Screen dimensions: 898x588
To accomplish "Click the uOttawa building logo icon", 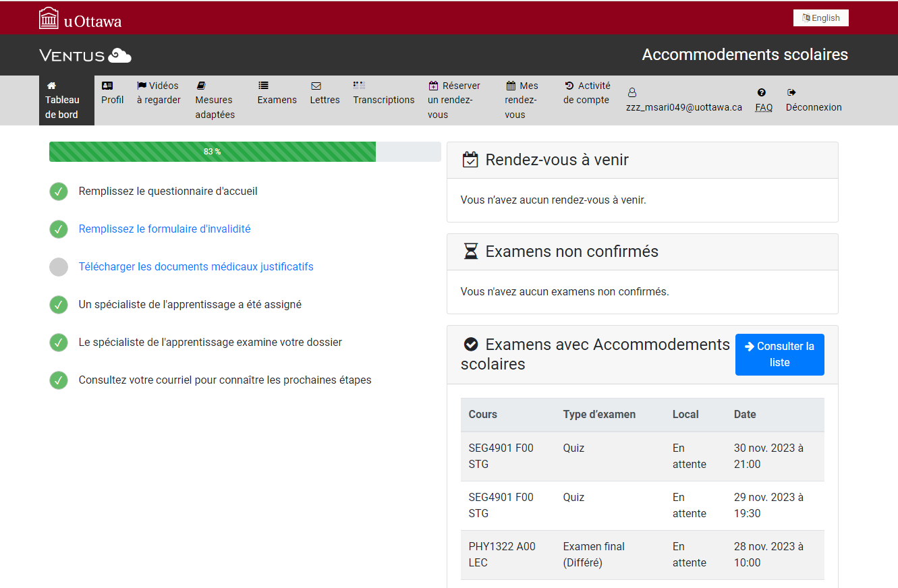I will (x=49, y=18).
